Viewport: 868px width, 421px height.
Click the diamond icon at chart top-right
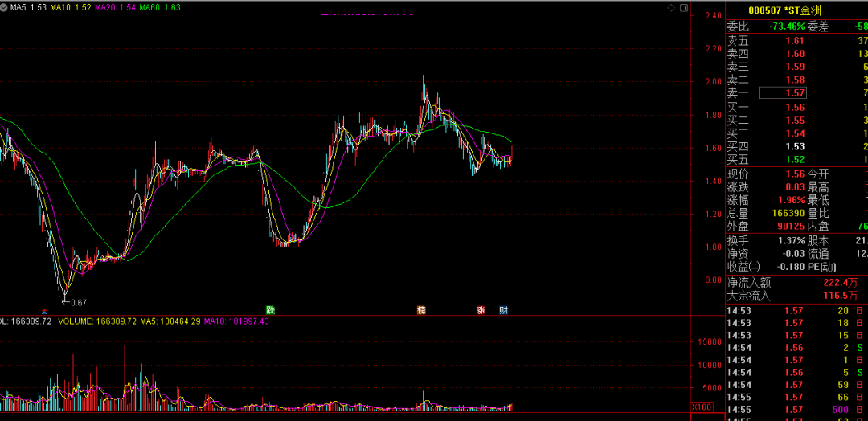672,7
